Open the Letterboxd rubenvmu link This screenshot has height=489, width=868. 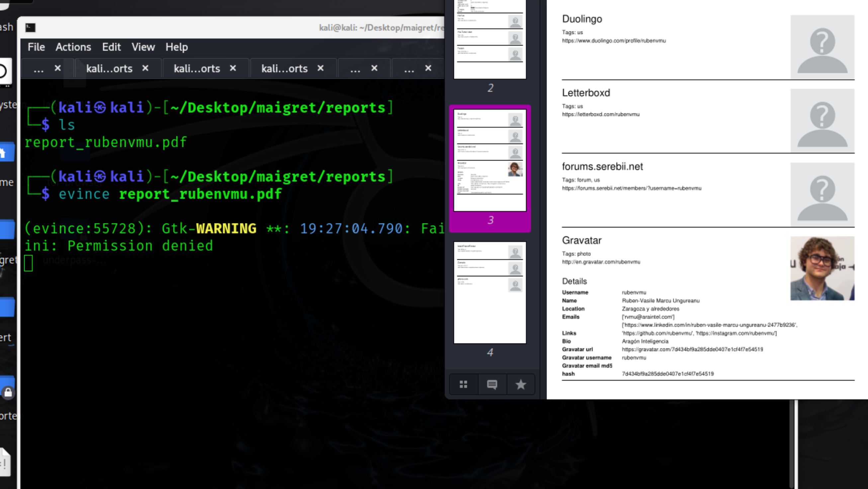click(600, 114)
